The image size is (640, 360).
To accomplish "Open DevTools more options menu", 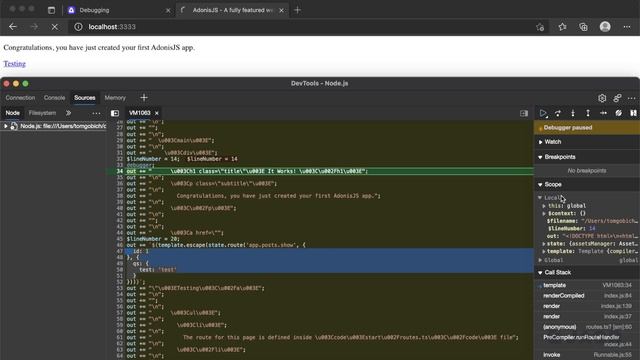I will pyautogui.click(x=631, y=98).
